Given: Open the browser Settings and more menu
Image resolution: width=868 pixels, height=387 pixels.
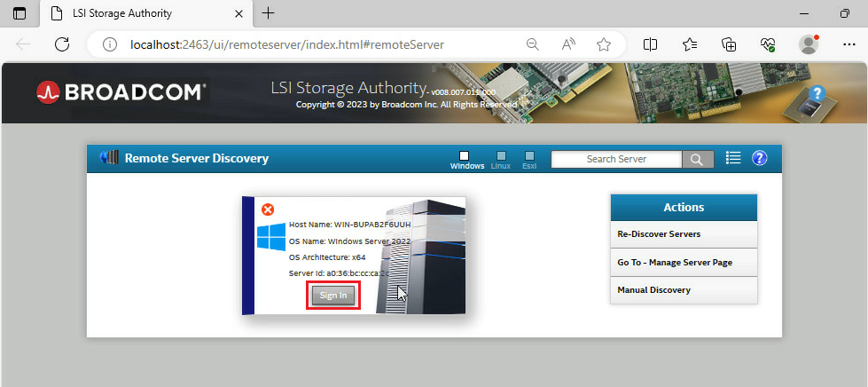Looking at the screenshot, I should [848, 44].
